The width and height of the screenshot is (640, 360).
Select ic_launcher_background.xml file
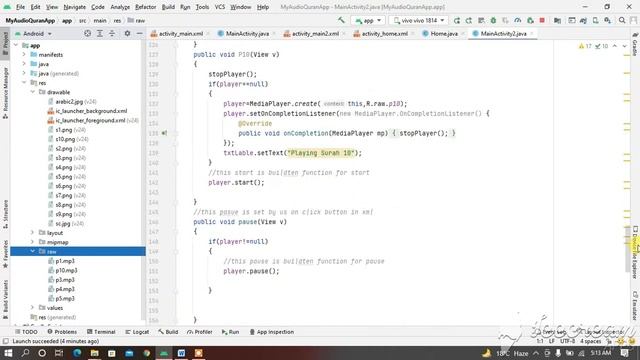[x=91, y=111]
